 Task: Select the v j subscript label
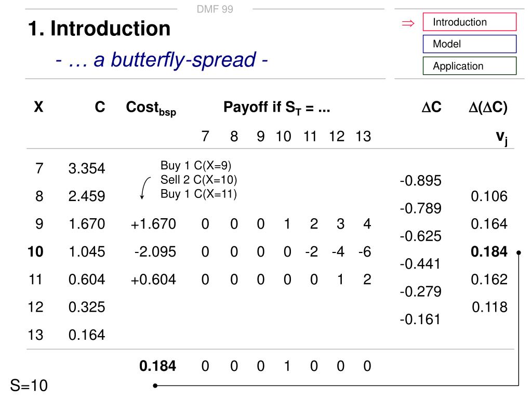(501, 137)
